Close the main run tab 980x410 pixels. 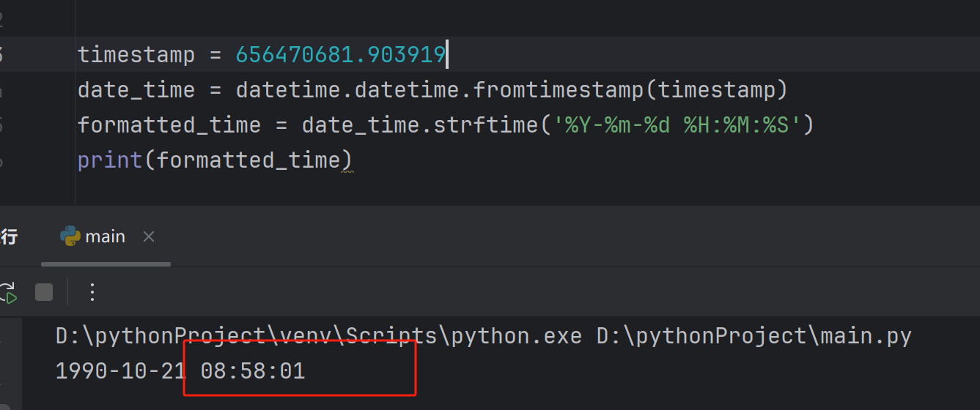pyautogui.click(x=149, y=236)
